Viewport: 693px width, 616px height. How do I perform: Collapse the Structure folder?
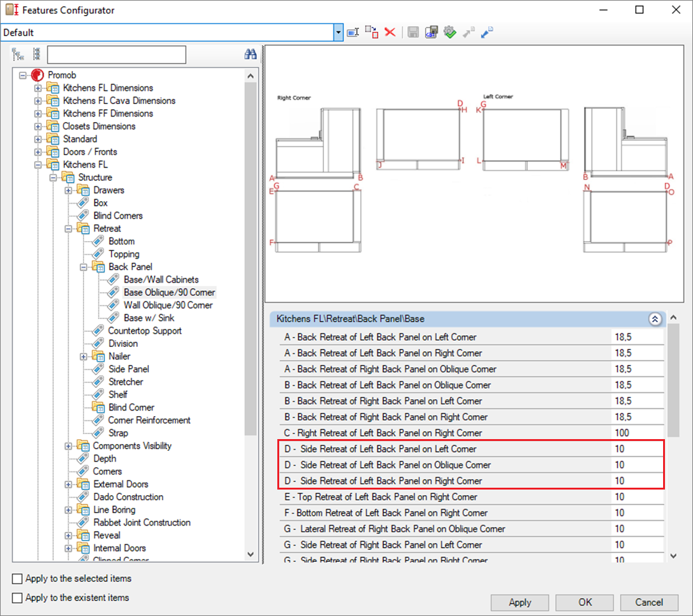[53, 178]
